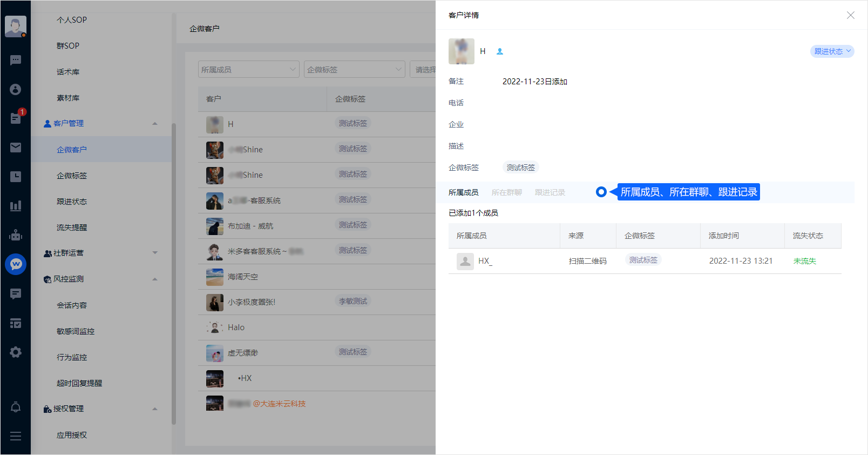Image resolution: width=868 pixels, height=455 pixels.
Task: Open the bar chart statistics icon
Action: pos(16,206)
